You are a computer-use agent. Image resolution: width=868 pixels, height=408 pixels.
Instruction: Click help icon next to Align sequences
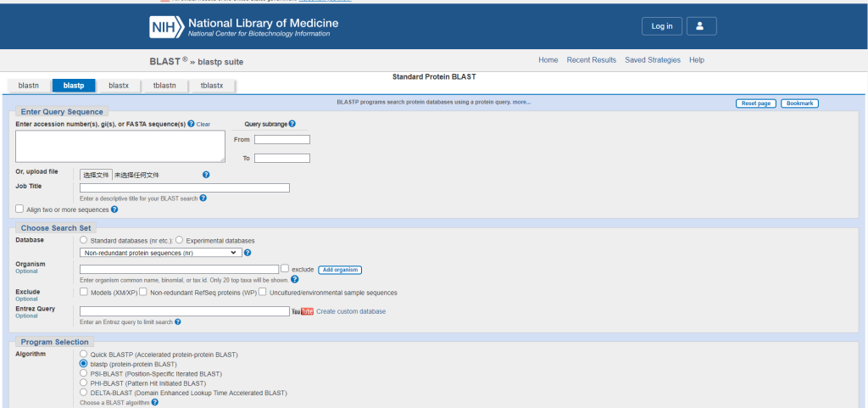114,210
